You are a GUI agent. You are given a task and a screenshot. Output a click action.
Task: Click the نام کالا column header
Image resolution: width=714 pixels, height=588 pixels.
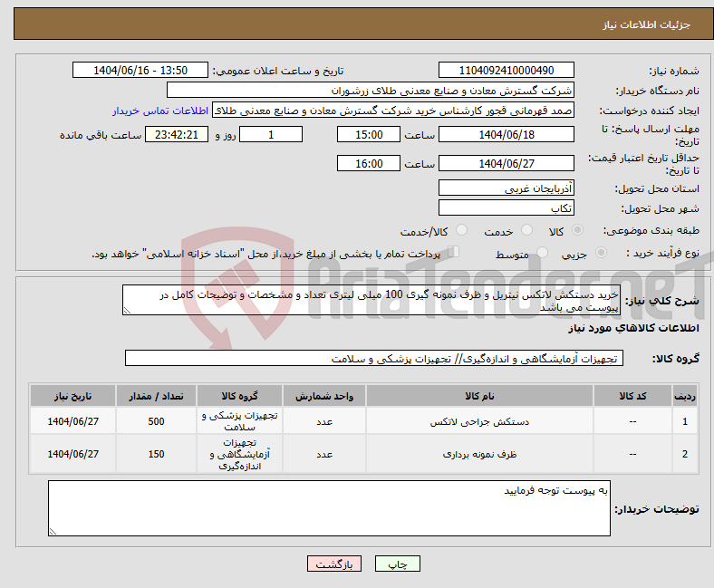click(479, 396)
